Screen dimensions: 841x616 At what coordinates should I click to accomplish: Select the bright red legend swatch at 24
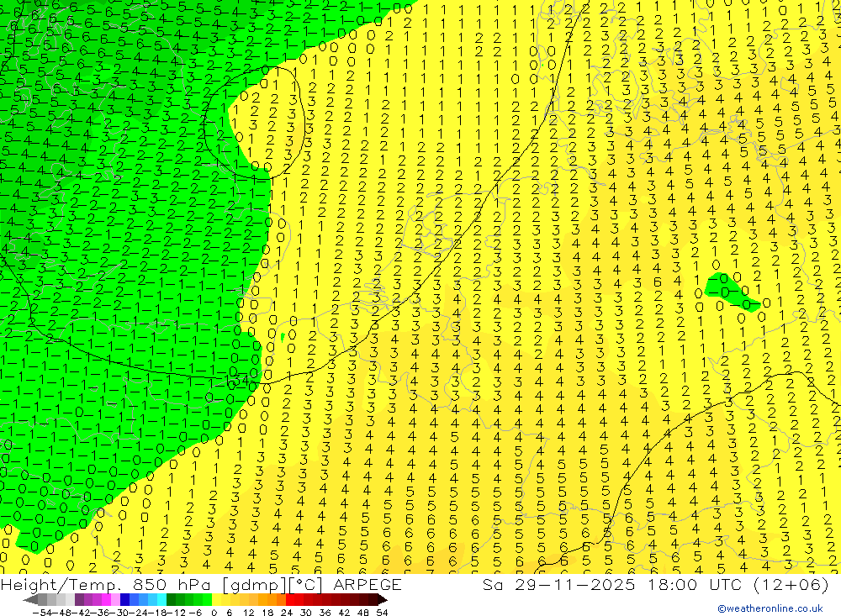tap(290, 599)
